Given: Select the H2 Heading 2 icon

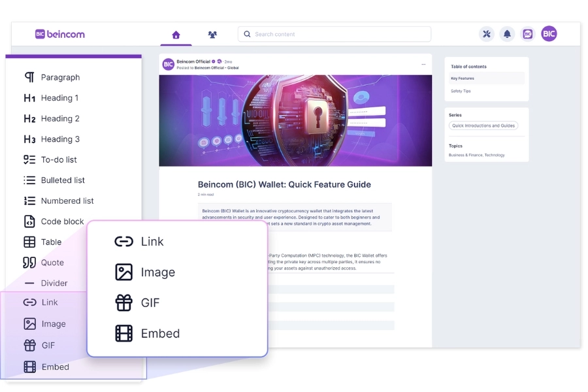Looking at the screenshot, I should 29,118.
